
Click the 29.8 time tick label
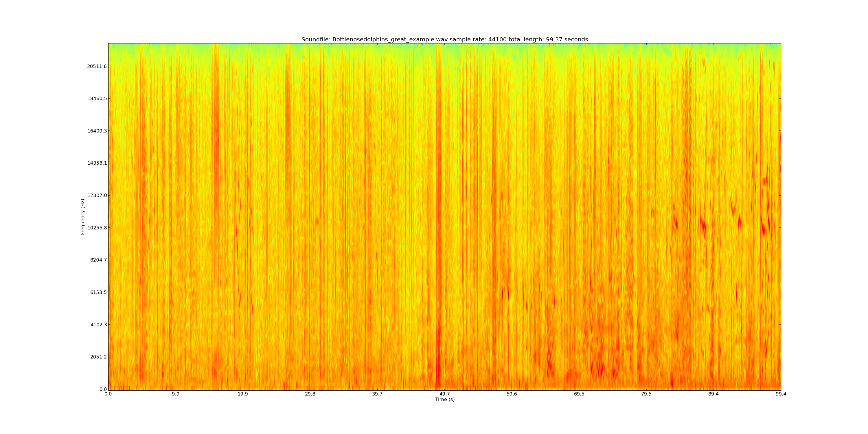click(310, 394)
